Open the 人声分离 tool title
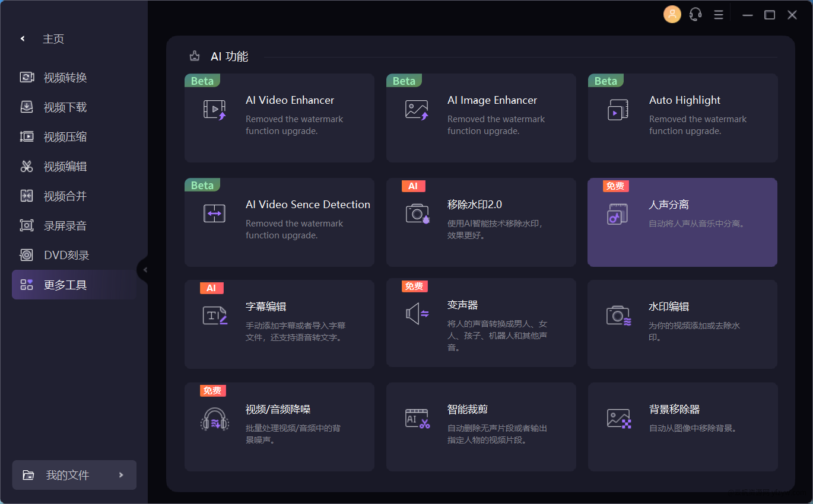The image size is (813, 504). point(669,205)
